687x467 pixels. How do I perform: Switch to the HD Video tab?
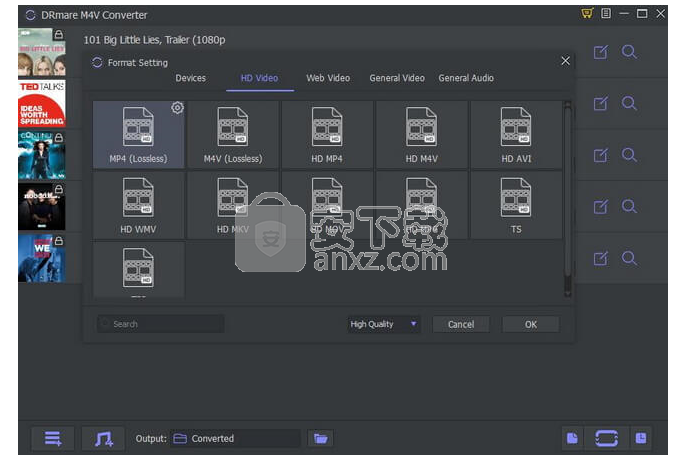tap(259, 78)
